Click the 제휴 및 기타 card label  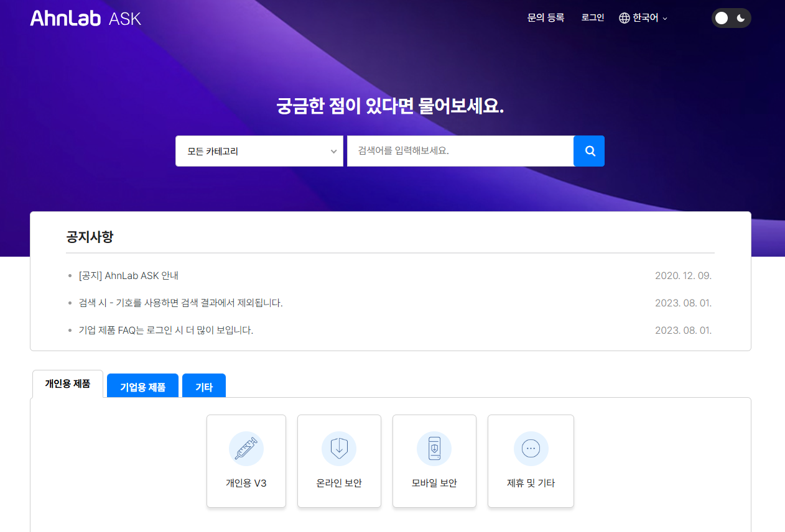point(531,483)
